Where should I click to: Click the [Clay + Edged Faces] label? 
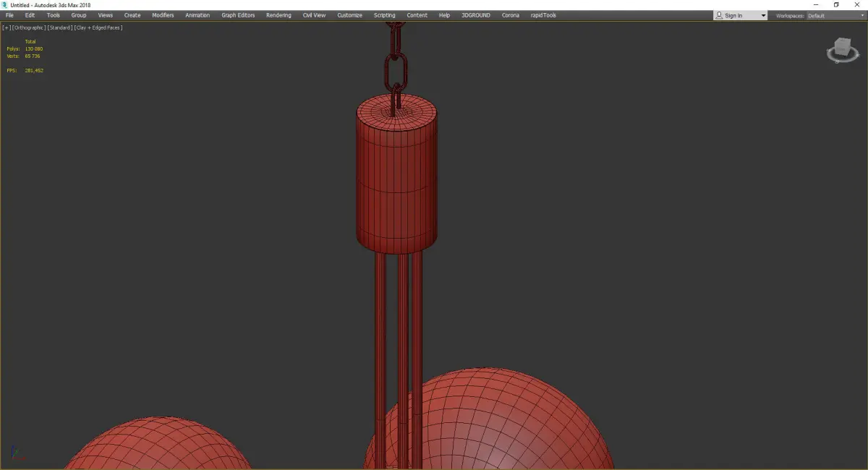pos(98,27)
